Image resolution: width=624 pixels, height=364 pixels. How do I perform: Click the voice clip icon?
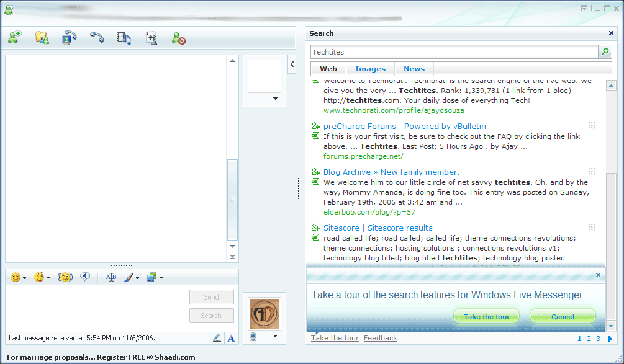85,277
